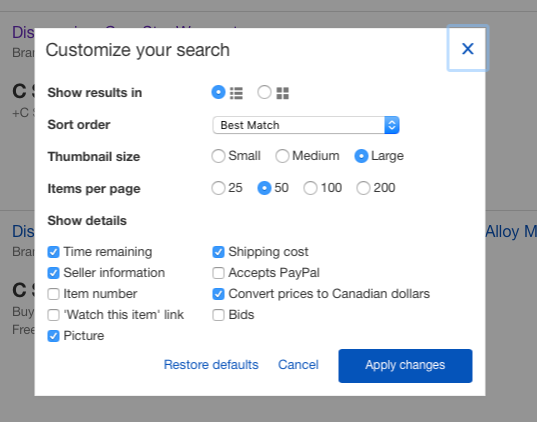Click the Apply changes button
The width and height of the screenshot is (537, 422).
coord(405,366)
